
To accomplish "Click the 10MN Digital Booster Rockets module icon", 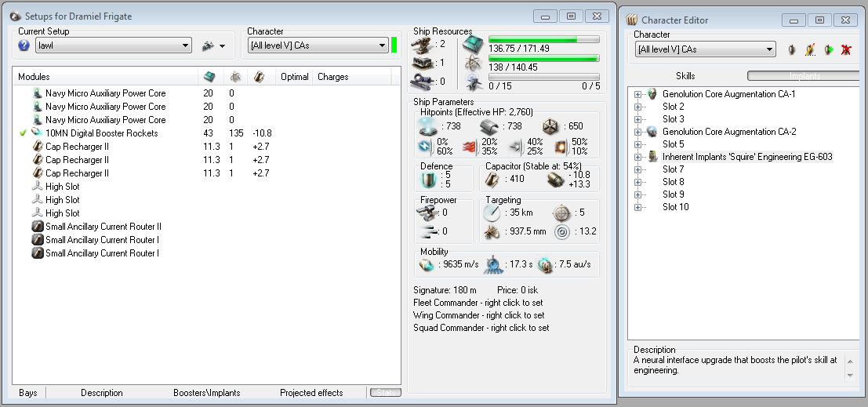I will tap(37, 133).
